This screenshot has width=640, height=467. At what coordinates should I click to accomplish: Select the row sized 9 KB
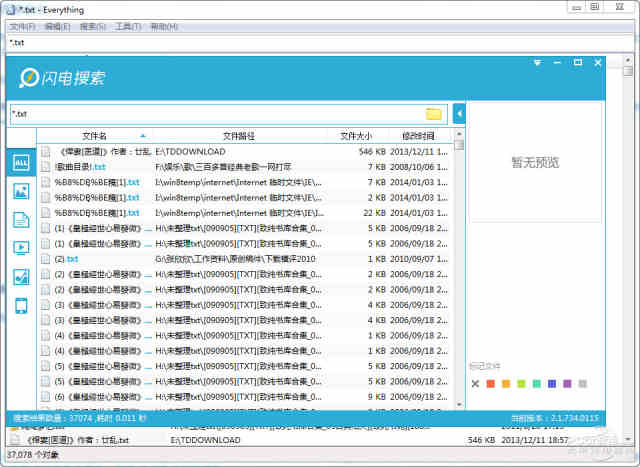(245, 396)
